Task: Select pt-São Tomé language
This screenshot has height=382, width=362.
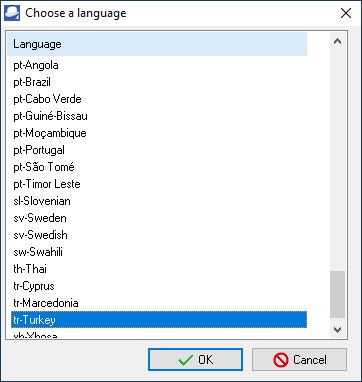Action: point(159,167)
